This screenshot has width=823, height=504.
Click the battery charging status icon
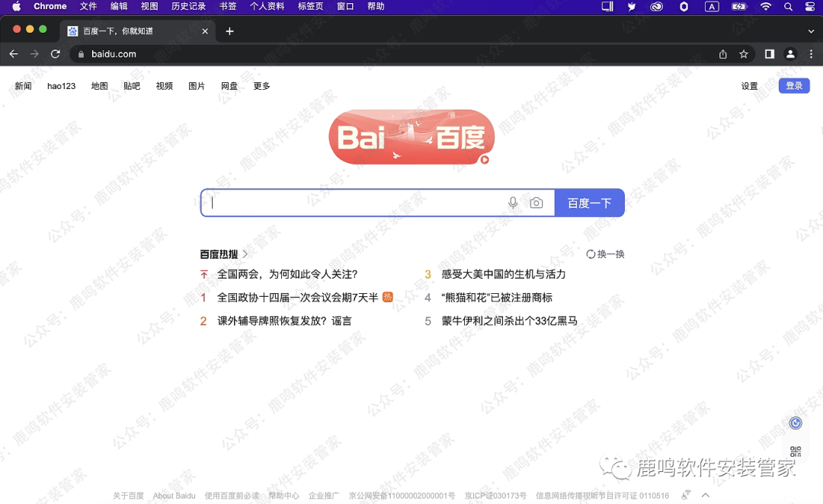click(x=739, y=6)
